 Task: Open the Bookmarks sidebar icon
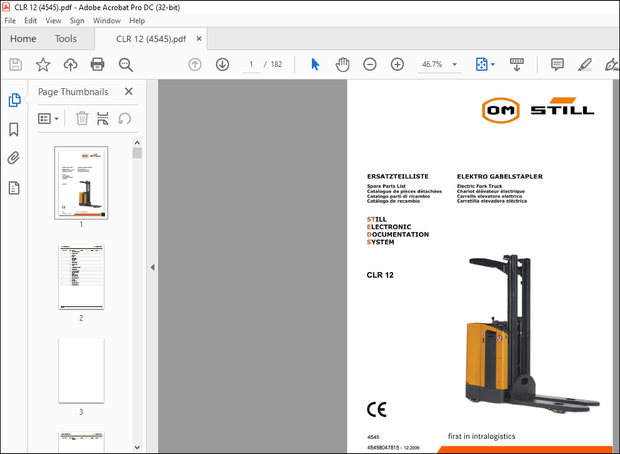(x=14, y=129)
